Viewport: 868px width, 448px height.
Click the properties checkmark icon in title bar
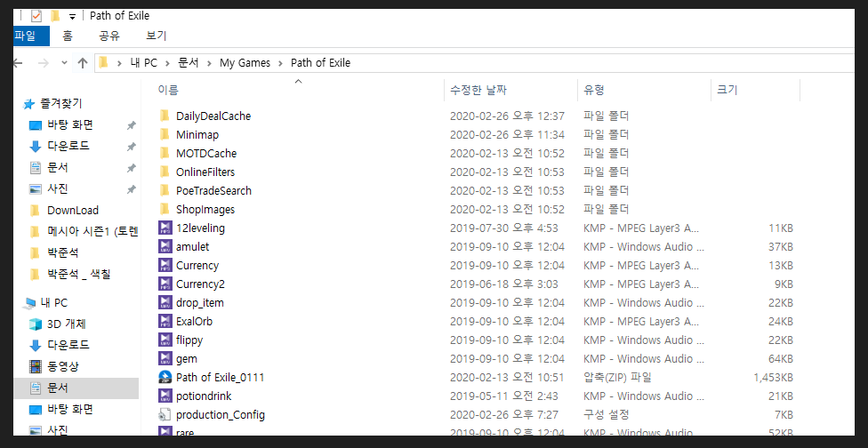pyautogui.click(x=36, y=16)
